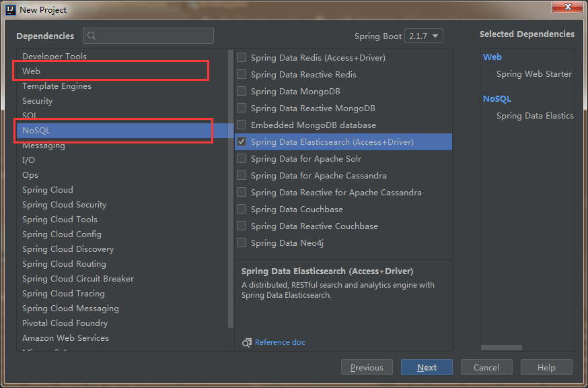Click the Cancel button
The width and height of the screenshot is (588, 388).
[486, 367]
